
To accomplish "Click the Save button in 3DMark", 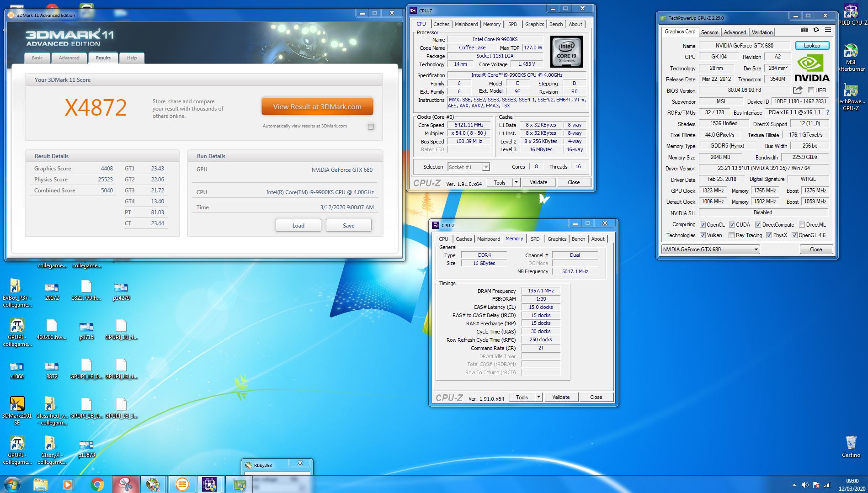I will click(x=348, y=225).
